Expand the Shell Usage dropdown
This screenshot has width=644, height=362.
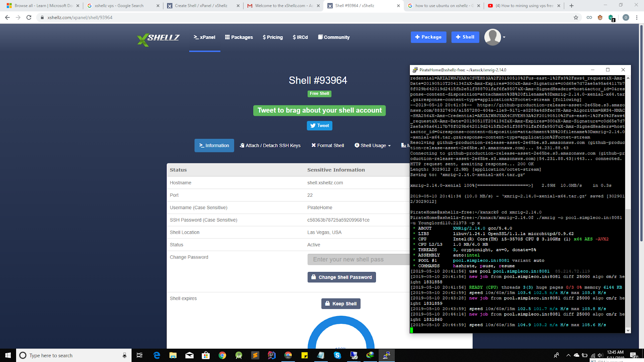pos(373,146)
